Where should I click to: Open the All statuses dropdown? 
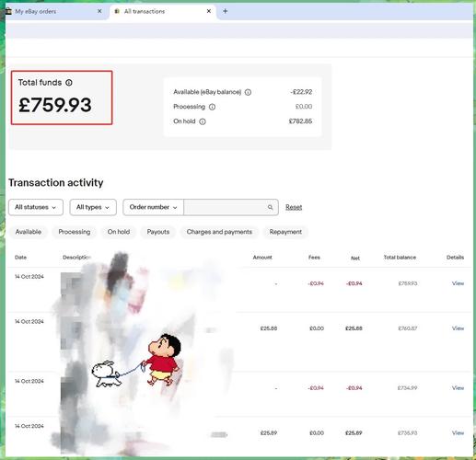click(x=36, y=207)
